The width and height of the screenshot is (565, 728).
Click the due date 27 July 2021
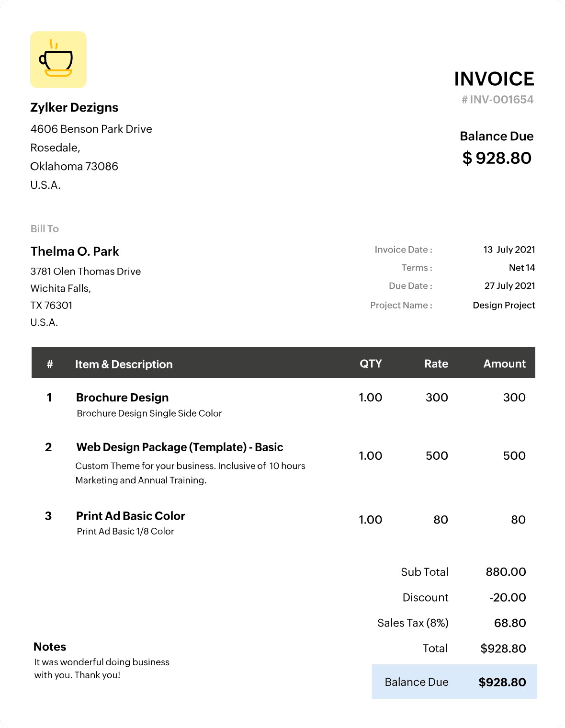tap(509, 286)
